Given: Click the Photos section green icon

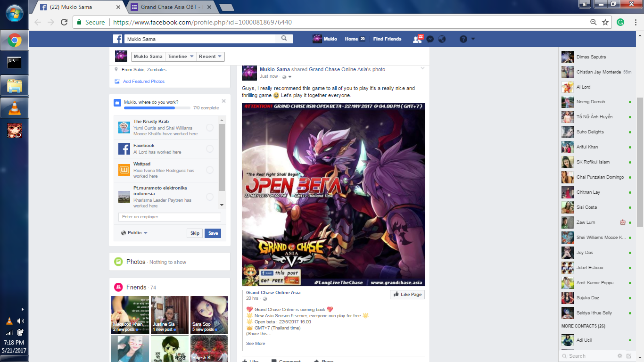Looking at the screenshot, I should [x=118, y=262].
